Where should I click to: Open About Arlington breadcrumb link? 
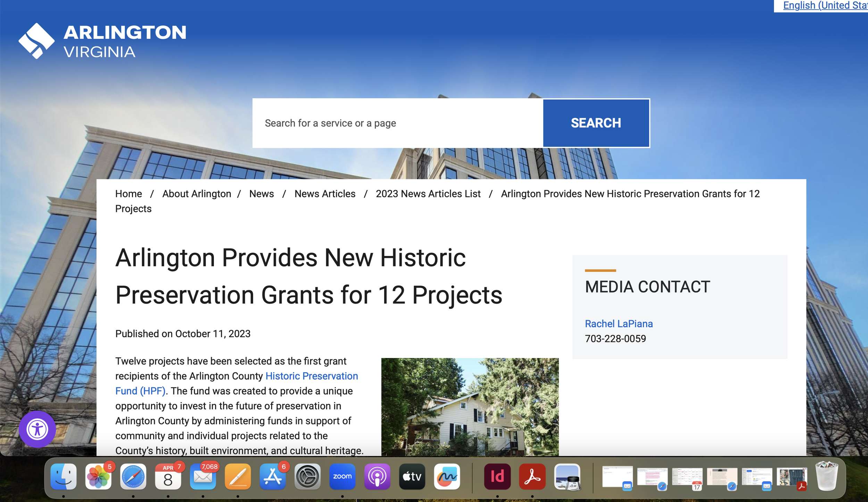click(x=197, y=194)
